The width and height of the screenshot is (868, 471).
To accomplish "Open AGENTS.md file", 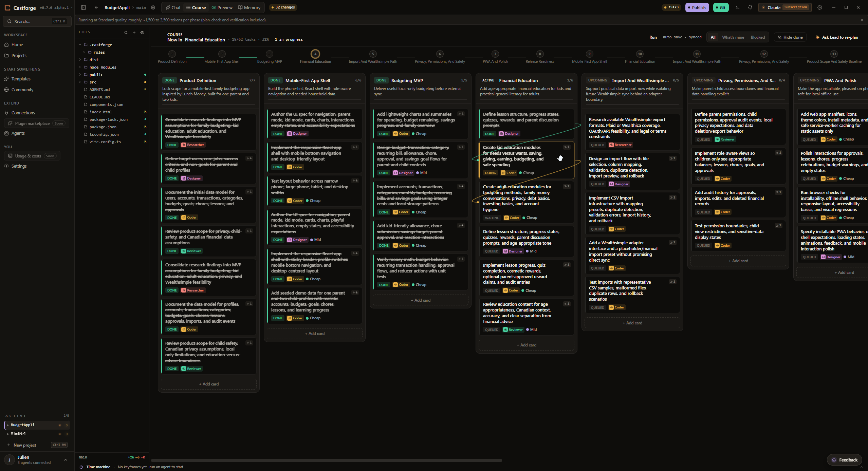I will pyautogui.click(x=99, y=90).
